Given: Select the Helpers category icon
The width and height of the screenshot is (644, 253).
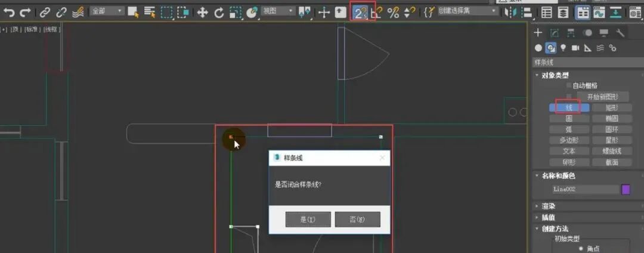Looking at the screenshot, I should pyautogui.click(x=588, y=48).
